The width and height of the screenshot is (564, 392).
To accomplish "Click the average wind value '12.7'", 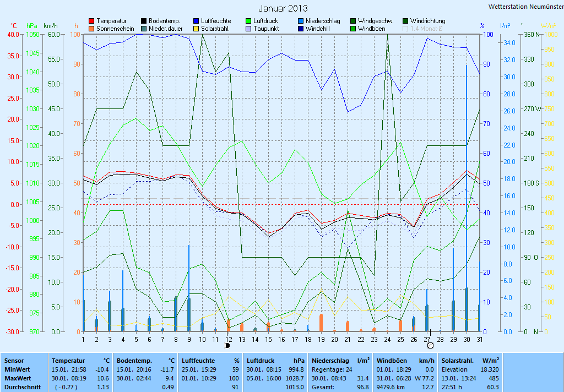I will (429, 388).
